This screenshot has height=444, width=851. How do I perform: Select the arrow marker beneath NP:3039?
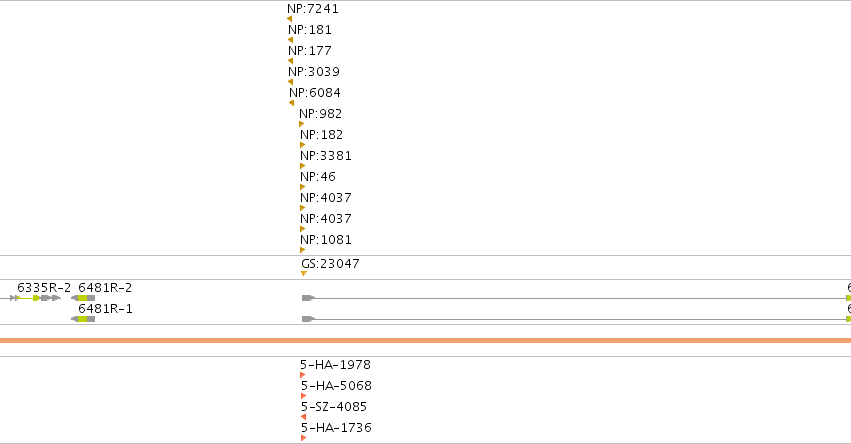pos(290,82)
